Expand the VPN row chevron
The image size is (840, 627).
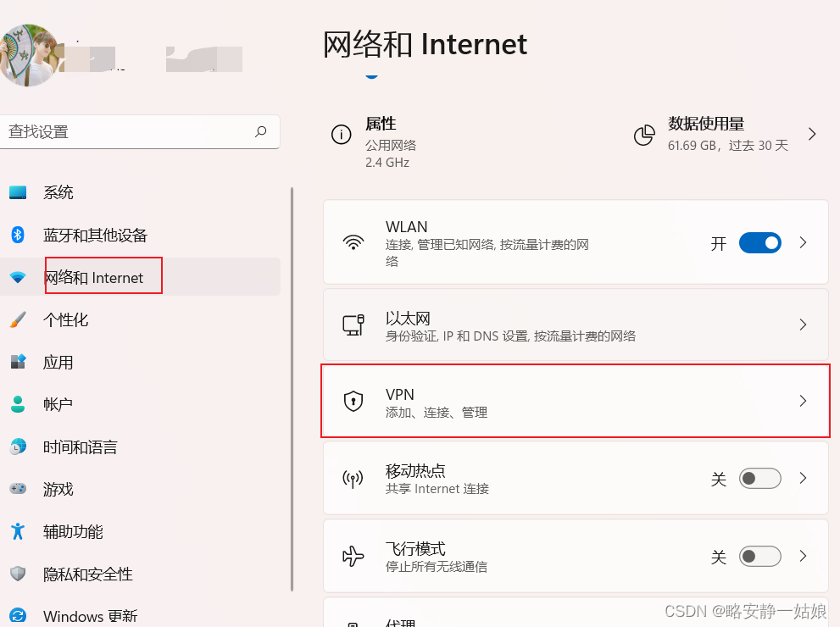[x=803, y=401]
